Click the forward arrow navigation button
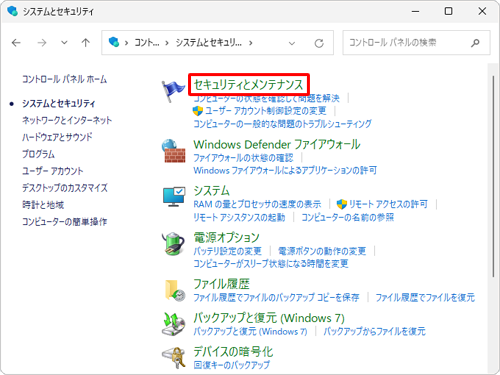 pyautogui.click(x=42, y=43)
